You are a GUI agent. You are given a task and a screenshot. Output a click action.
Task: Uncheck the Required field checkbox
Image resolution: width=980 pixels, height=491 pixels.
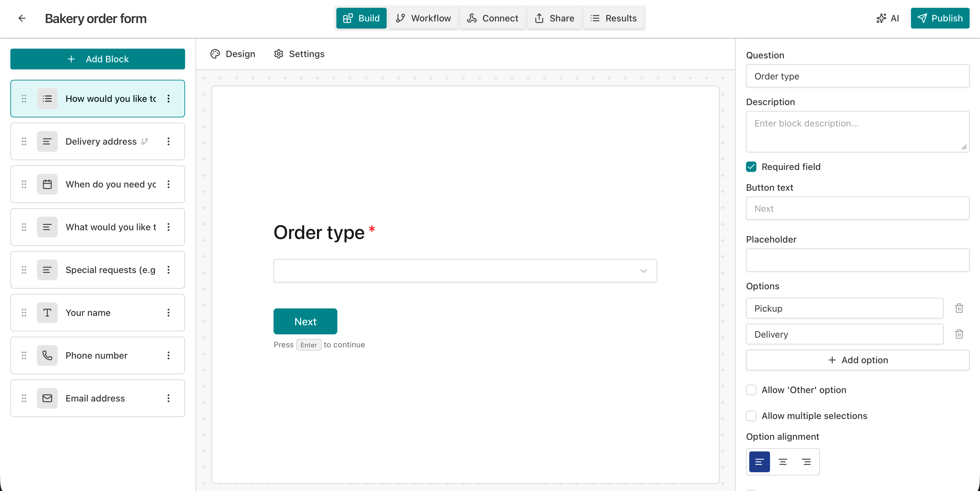click(751, 167)
